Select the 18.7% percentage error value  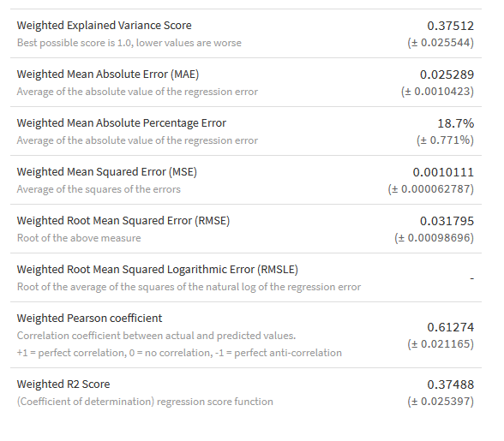click(455, 123)
